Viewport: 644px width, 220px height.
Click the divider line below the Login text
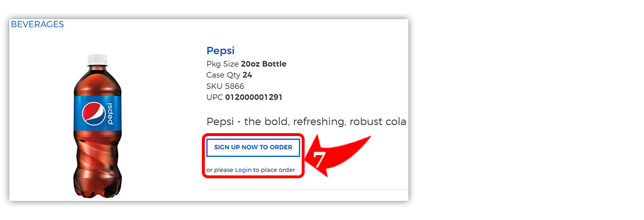click(307, 190)
